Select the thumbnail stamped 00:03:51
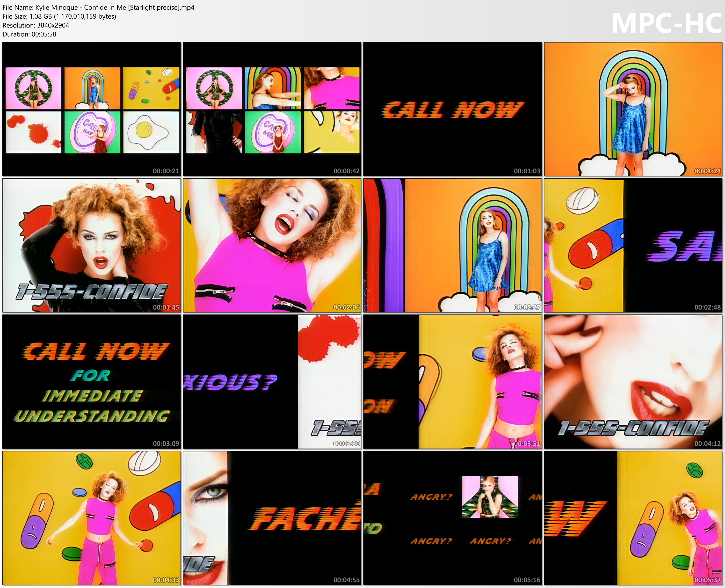The height and width of the screenshot is (588, 725). tap(452, 382)
